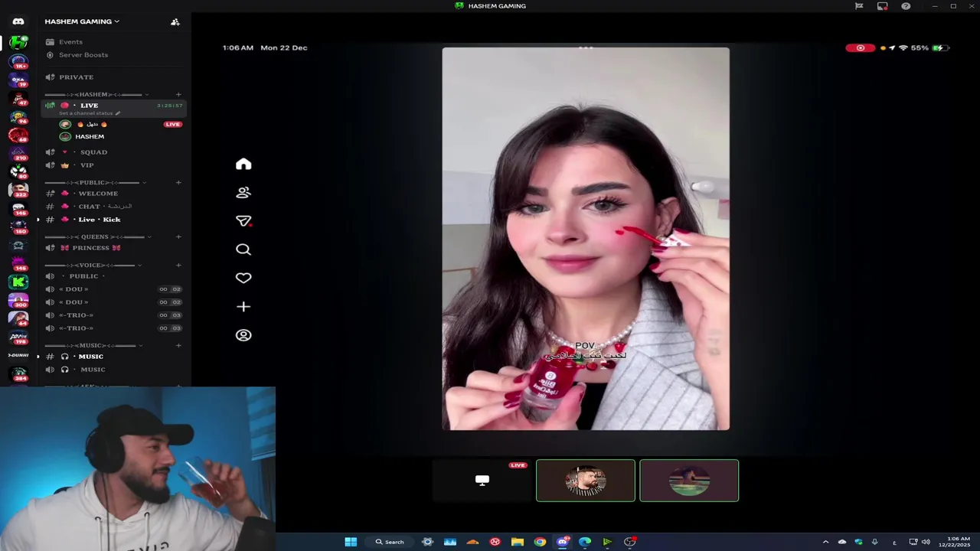This screenshot has height=551, width=980.
Task: Join the VIP voice channel
Action: 113,165
